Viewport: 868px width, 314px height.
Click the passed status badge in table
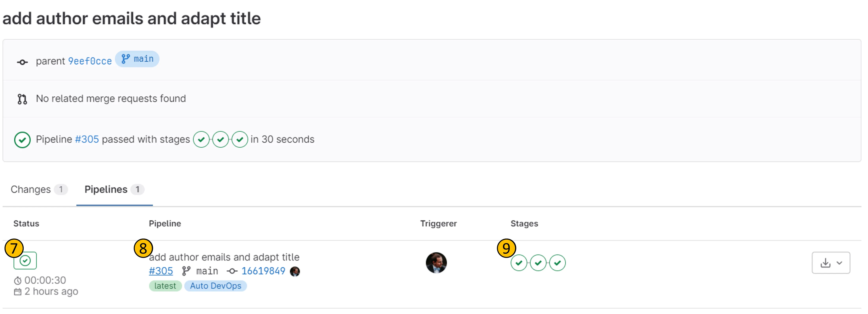tap(25, 260)
